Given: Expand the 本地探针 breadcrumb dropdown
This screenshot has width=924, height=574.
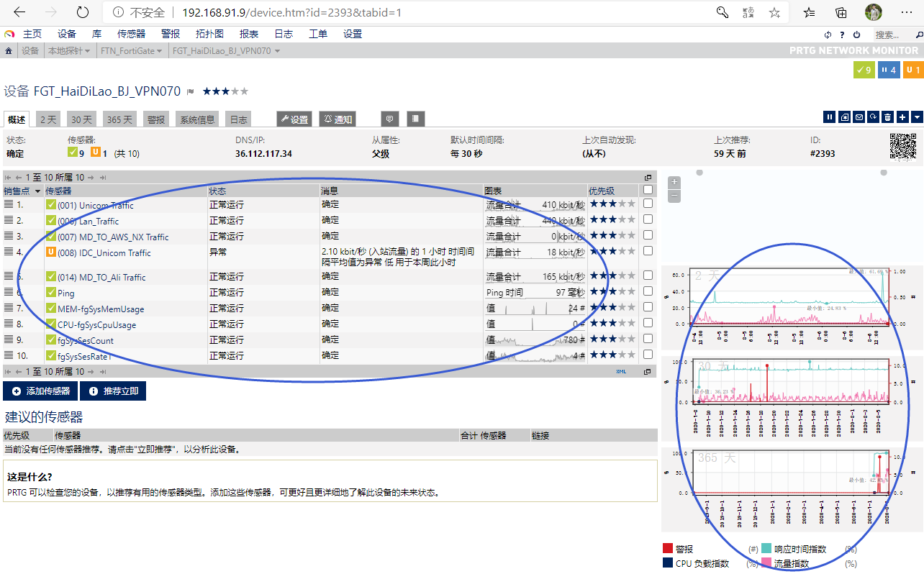Looking at the screenshot, I should tap(69, 51).
